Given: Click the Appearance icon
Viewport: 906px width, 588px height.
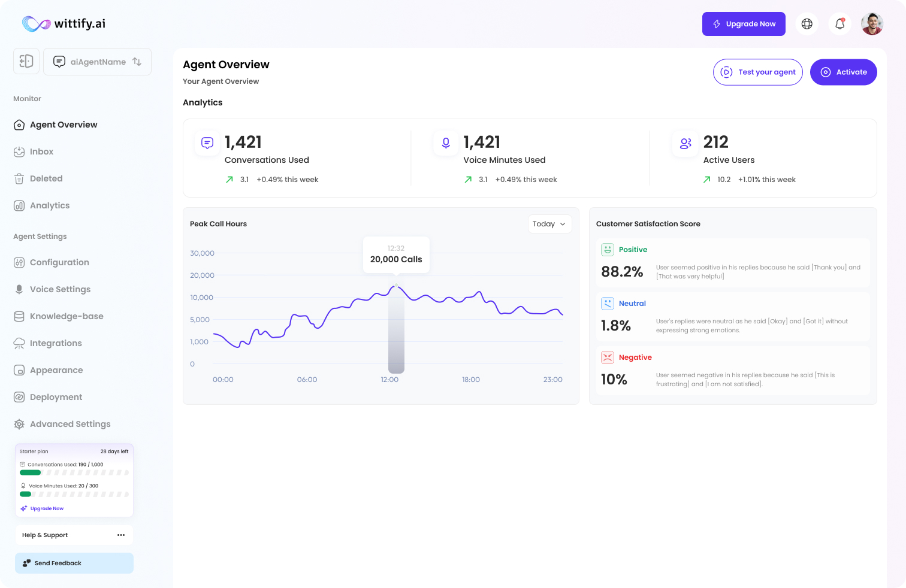Looking at the screenshot, I should coord(19,370).
